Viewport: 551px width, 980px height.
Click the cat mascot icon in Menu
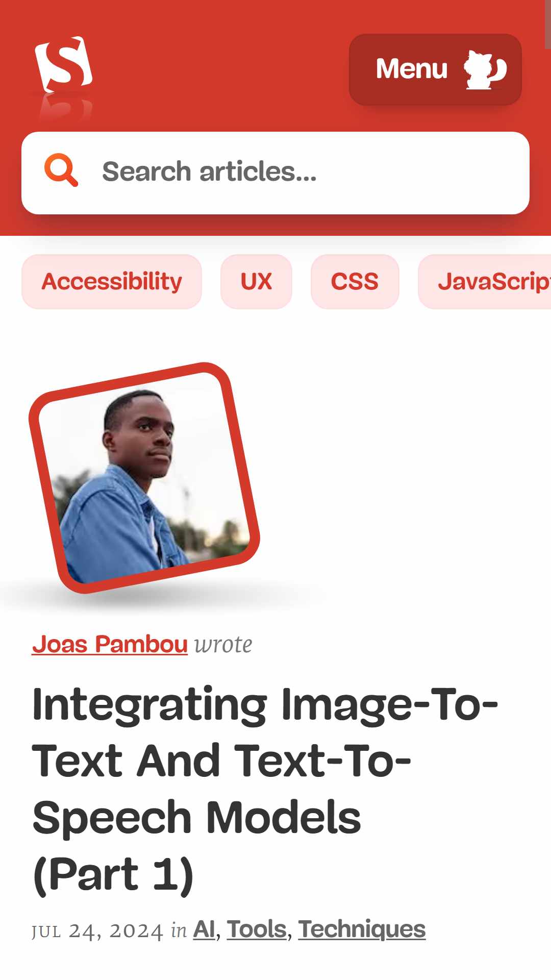485,70
